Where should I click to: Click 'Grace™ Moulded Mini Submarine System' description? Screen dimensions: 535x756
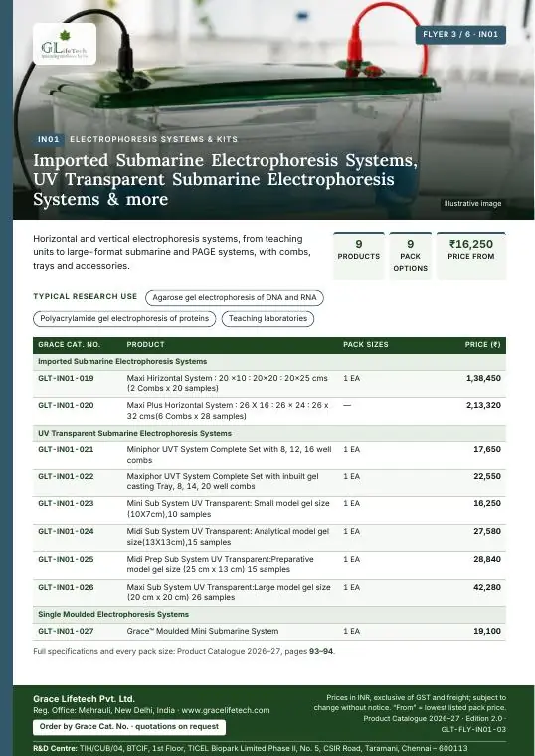click(x=203, y=631)
